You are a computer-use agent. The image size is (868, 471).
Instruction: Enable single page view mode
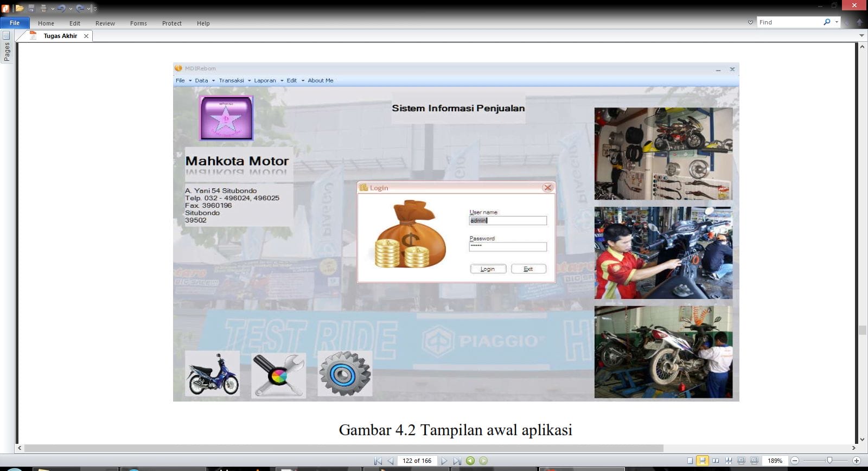690,461
